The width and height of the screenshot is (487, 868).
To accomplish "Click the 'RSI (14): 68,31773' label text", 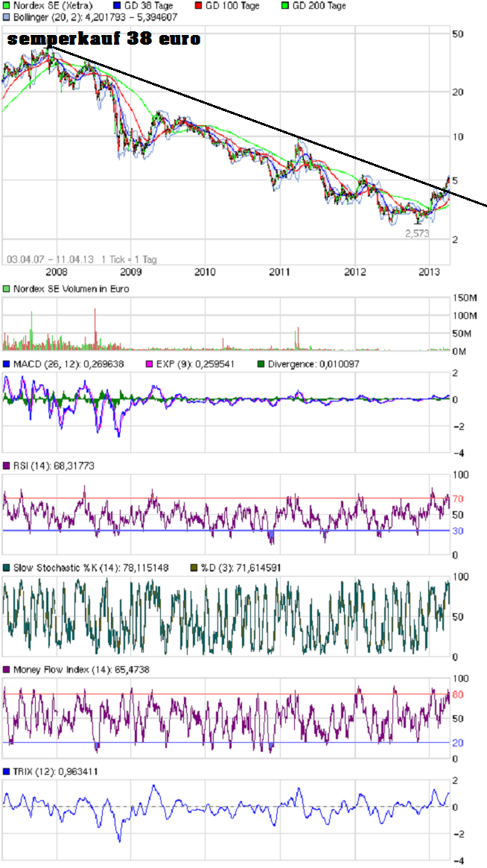I will [54, 466].
